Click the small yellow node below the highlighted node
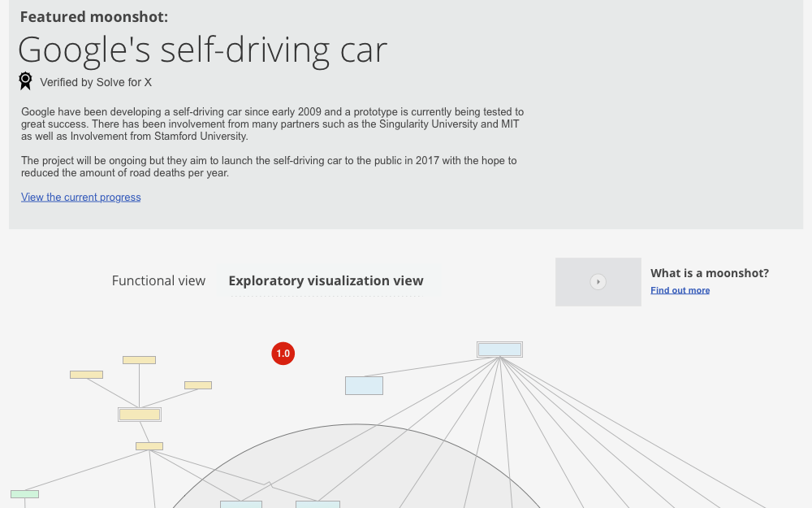Screen dimensions: 812x508 click(x=149, y=445)
